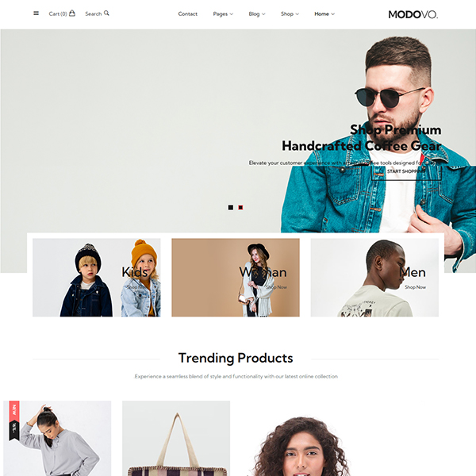
Task: Click the START SHOPPING button
Action: pyautogui.click(x=406, y=171)
